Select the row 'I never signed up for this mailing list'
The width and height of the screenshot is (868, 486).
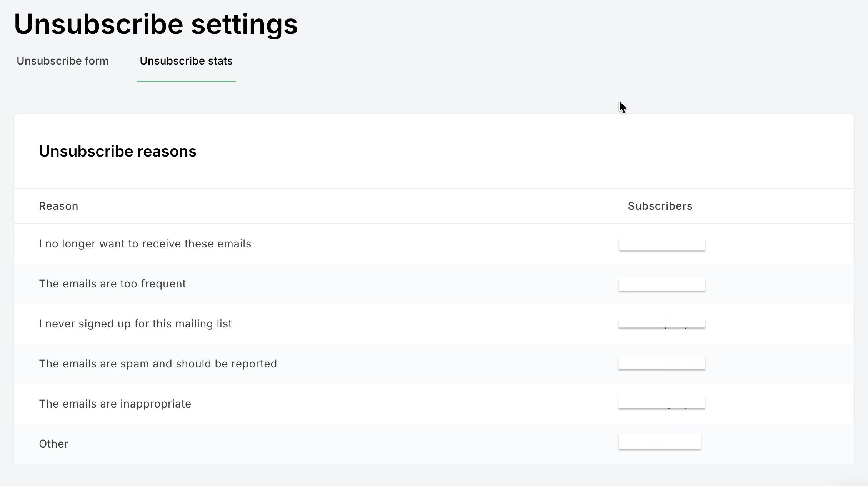(x=135, y=324)
